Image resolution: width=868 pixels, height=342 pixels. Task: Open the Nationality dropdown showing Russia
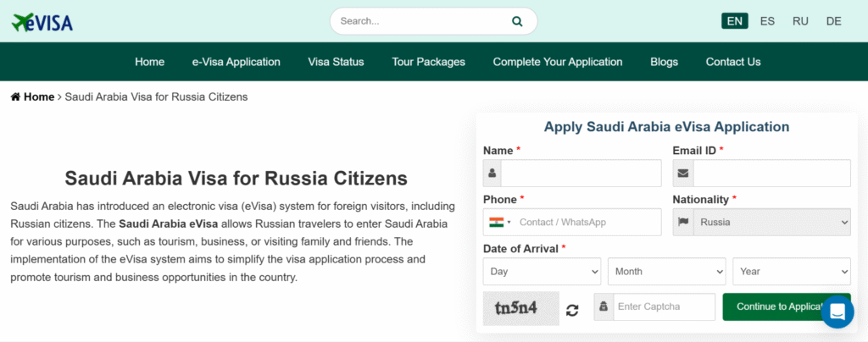tap(771, 223)
